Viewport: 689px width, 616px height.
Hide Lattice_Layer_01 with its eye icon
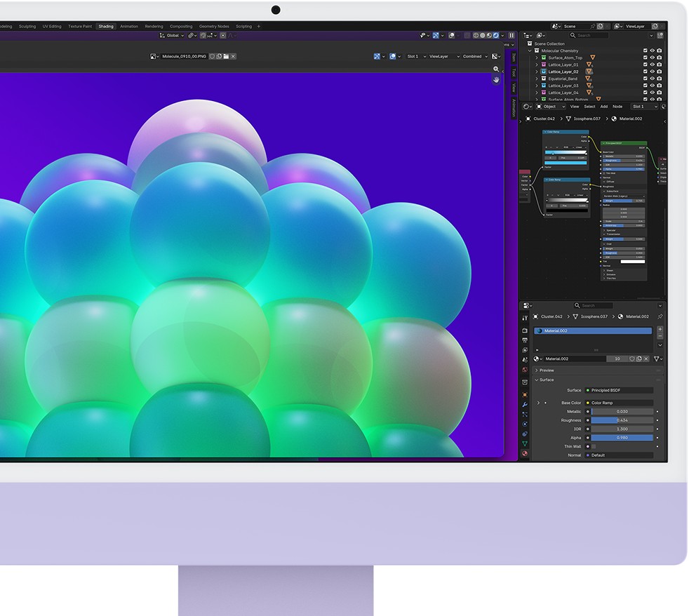click(653, 65)
